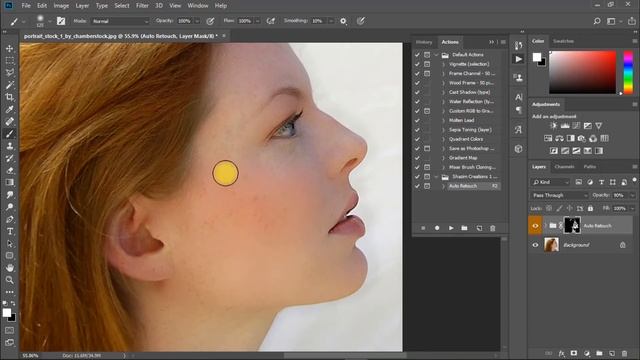Image resolution: width=640 pixels, height=360 pixels.
Task: Select the Horizontal Type tool
Action: point(9,231)
